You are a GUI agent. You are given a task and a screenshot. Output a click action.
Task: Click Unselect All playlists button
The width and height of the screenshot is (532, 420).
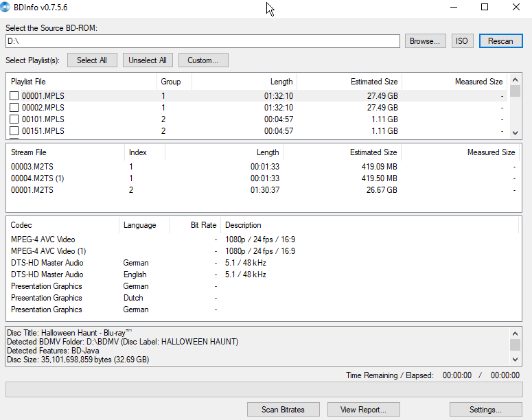148,60
